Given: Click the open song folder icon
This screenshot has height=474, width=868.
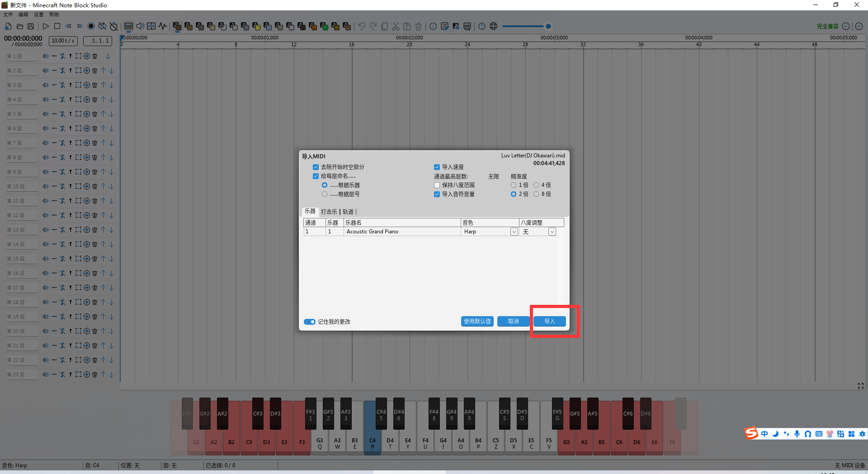Looking at the screenshot, I should coord(19,26).
